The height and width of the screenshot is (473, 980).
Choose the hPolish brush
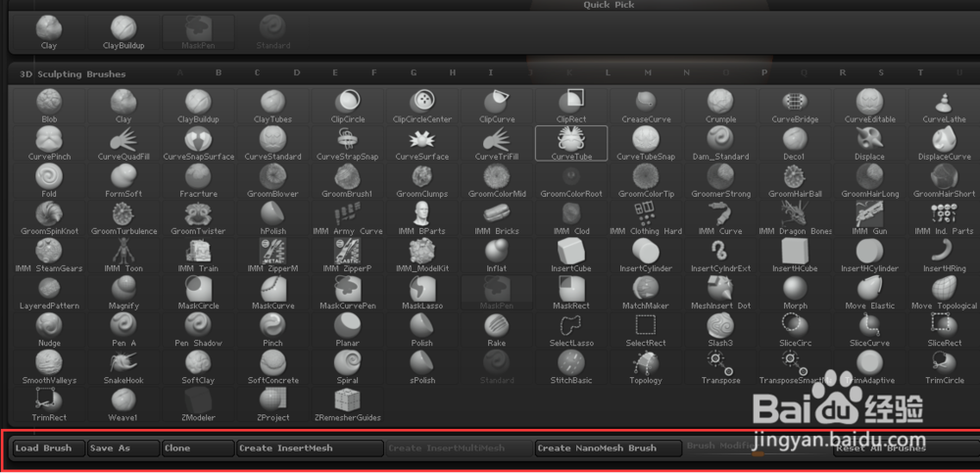pos(273,218)
